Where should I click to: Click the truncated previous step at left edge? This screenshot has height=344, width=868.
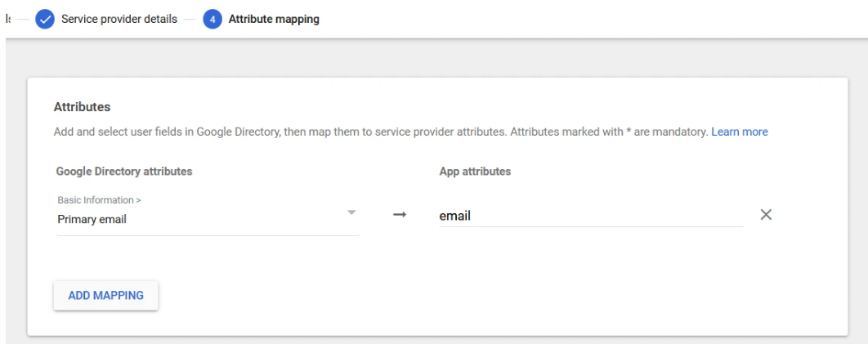pos(7,19)
